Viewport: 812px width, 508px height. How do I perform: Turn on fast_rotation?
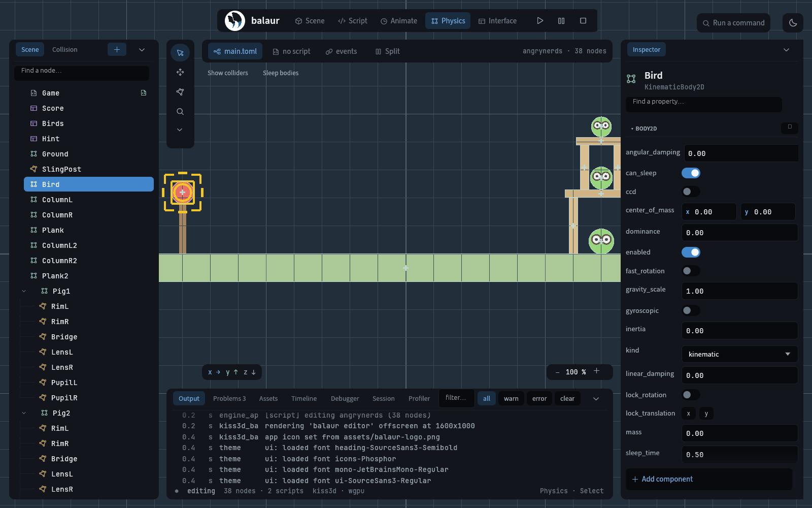click(691, 271)
